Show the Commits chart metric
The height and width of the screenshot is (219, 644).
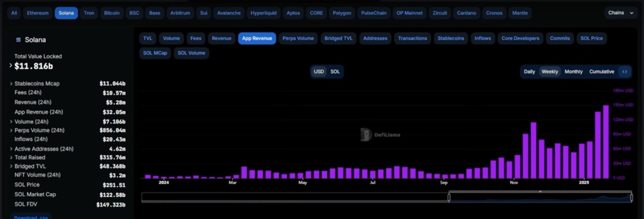point(560,39)
